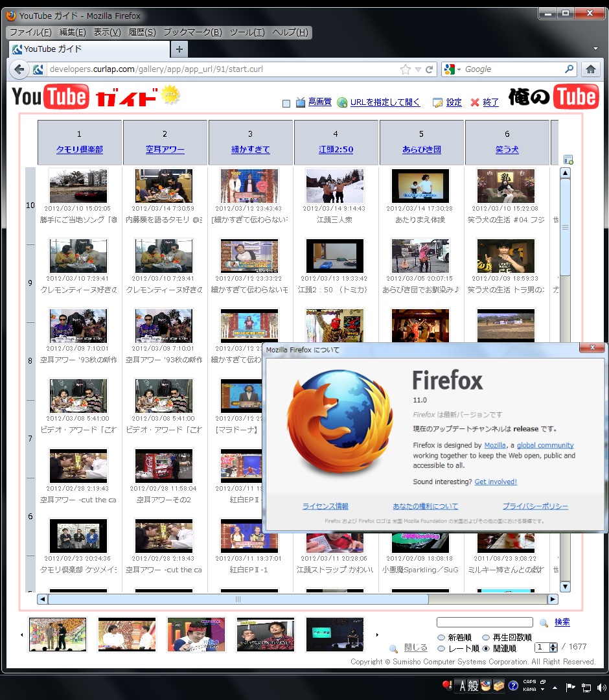This screenshot has height=700, width=609.
Task: Select the 新着順 radio button
Action: pos(441,638)
